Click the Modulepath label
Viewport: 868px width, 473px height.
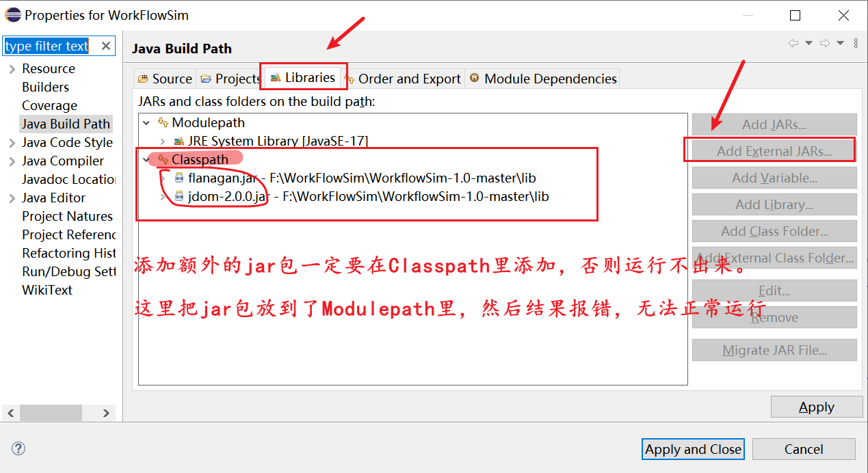point(208,123)
